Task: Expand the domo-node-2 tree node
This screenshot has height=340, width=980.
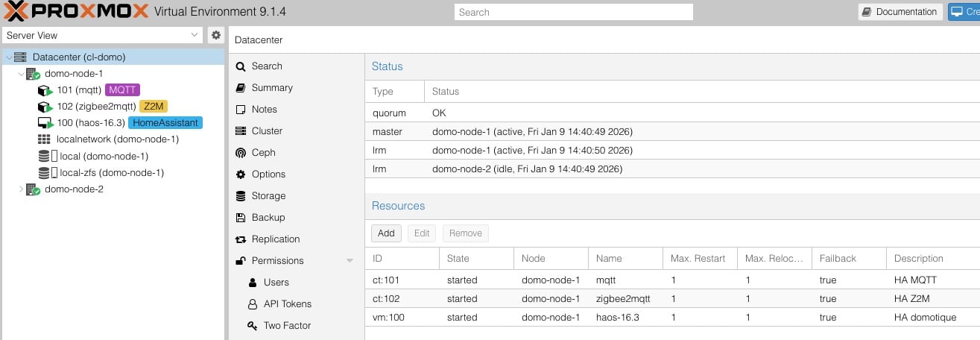Action: click(x=20, y=189)
